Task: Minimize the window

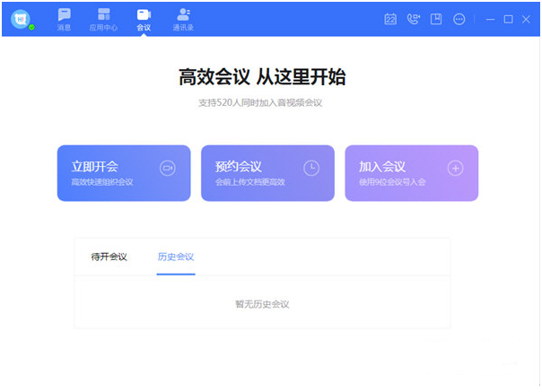Action: [x=490, y=20]
